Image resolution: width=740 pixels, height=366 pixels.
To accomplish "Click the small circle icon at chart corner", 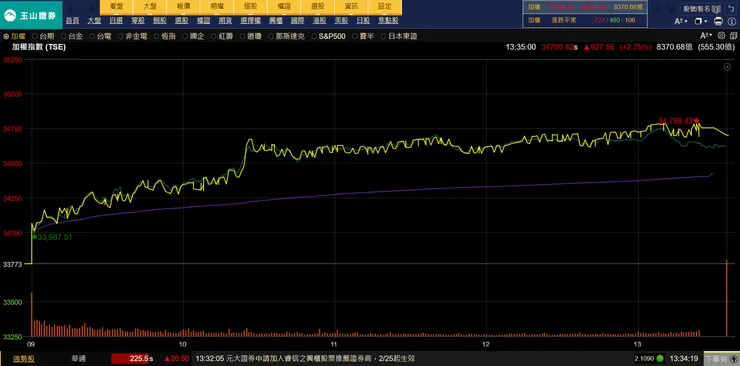I will point(727,67).
